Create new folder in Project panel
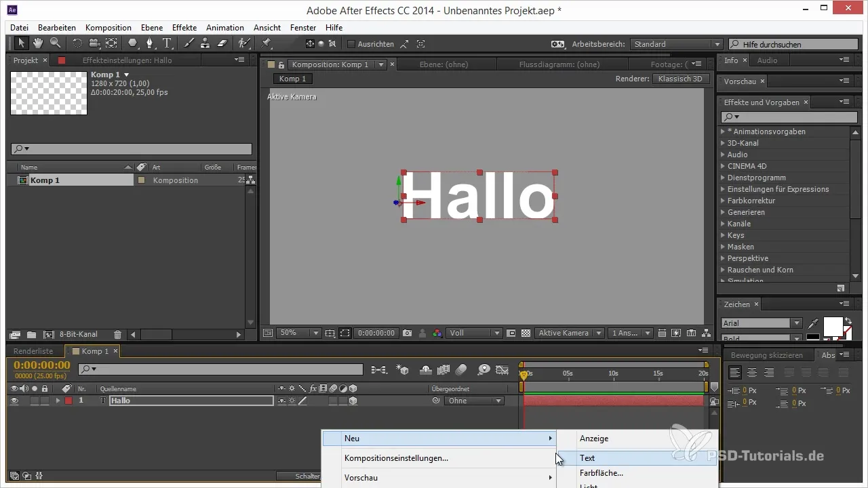 click(31, 334)
